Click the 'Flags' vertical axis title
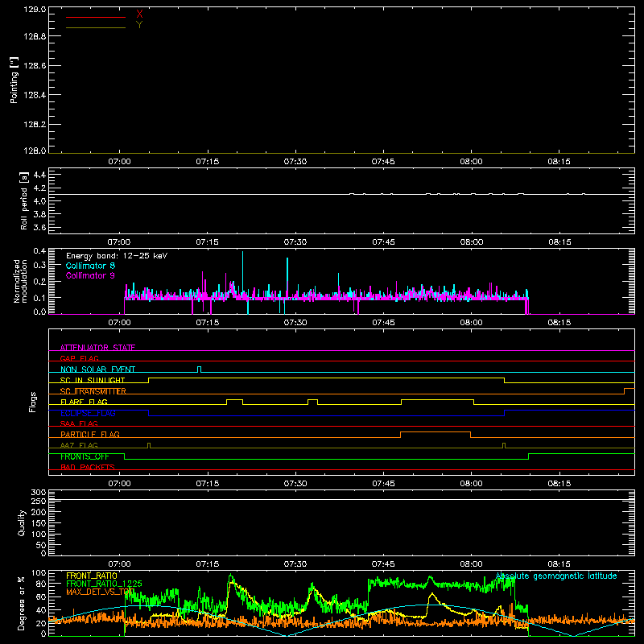This screenshot has width=644, height=644. point(33,402)
